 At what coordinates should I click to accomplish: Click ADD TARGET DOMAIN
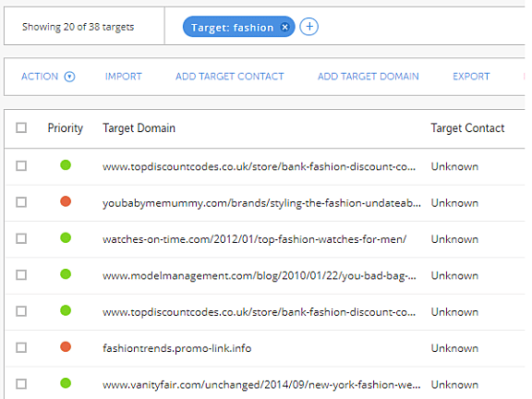(369, 77)
